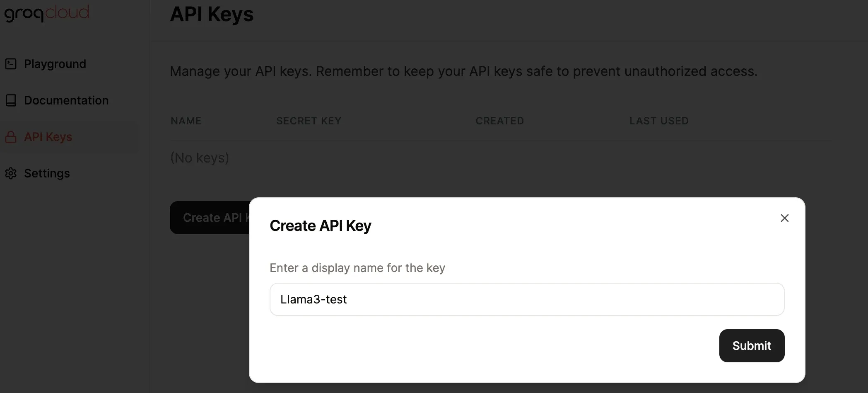The height and width of the screenshot is (393, 868).
Task: Select the API Keys lock icon
Action: point(11,137)
